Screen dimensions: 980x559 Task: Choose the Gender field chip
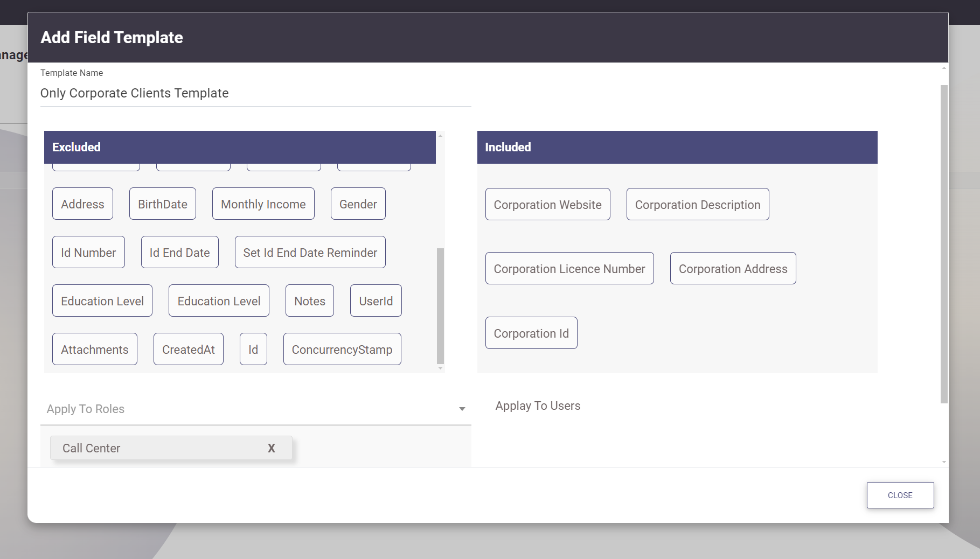[358, 204]
